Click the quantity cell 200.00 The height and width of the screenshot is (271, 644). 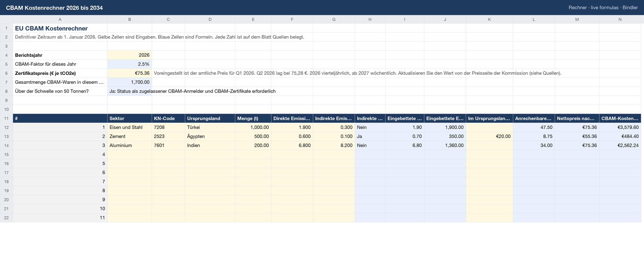(x=253, y=145)
